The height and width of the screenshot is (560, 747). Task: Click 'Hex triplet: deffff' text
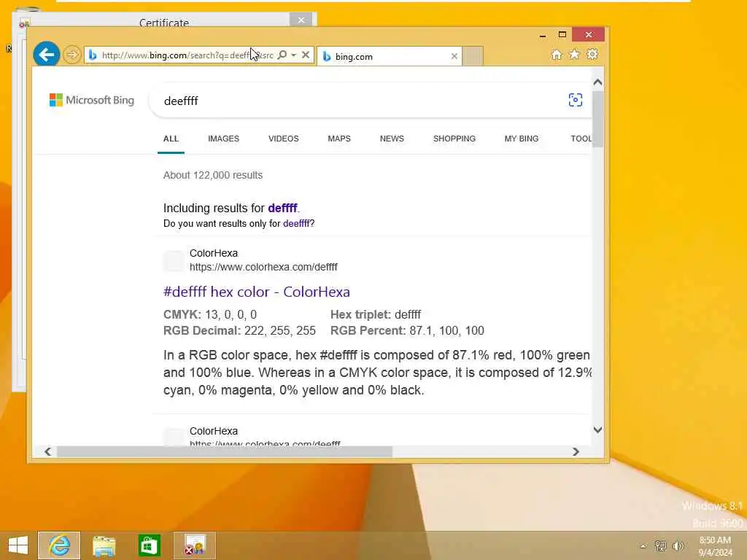[376, 315]
